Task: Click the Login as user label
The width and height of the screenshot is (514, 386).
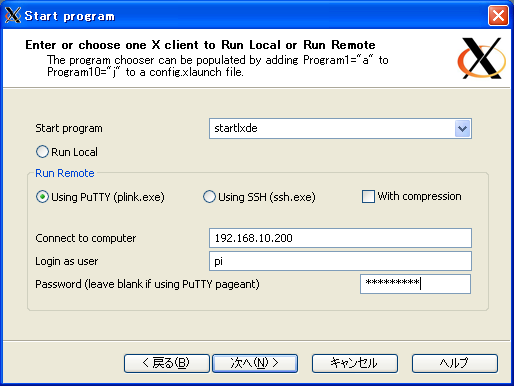Action: 67,261
